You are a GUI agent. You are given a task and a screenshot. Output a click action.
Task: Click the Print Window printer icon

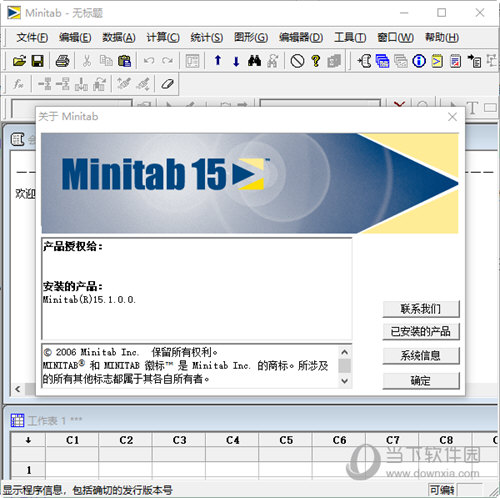[x=62, y=61]
